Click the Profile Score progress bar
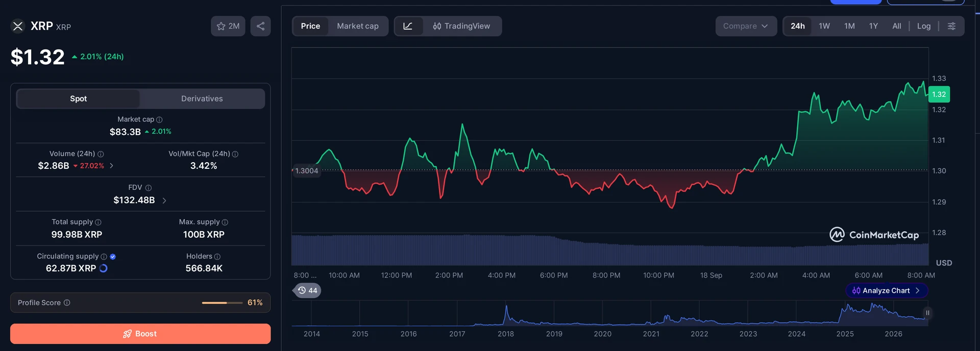The width and height of the screenshot is (980, 351). (x=222, y=303)
